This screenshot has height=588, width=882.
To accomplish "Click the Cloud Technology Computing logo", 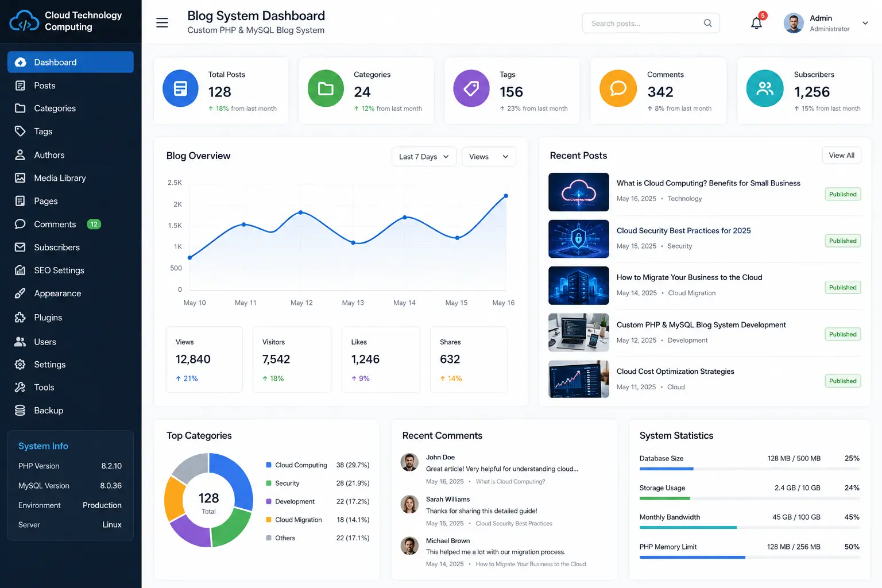I will pyautogui.click(x=24, y=21).
